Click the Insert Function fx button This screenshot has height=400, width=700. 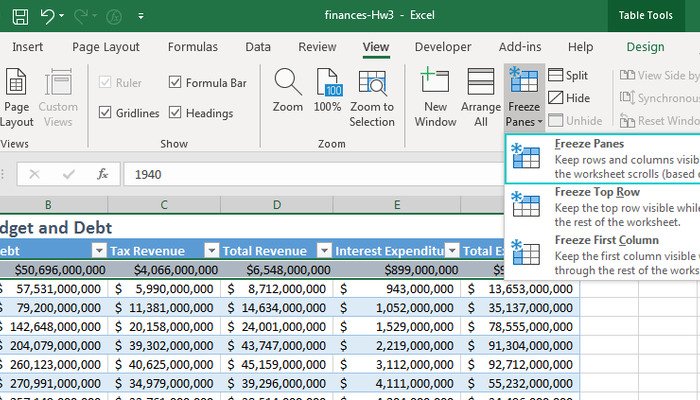pos(103,174)
